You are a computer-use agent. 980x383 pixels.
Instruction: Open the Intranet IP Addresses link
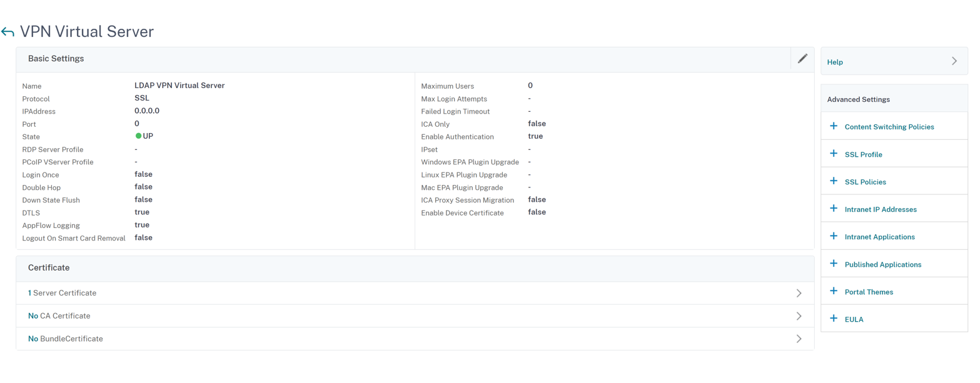[x=881, y=209]
